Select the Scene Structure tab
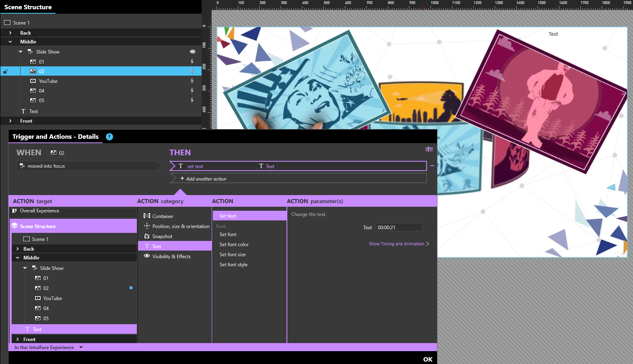The image size is (633, 364). (x=28, y=7)
